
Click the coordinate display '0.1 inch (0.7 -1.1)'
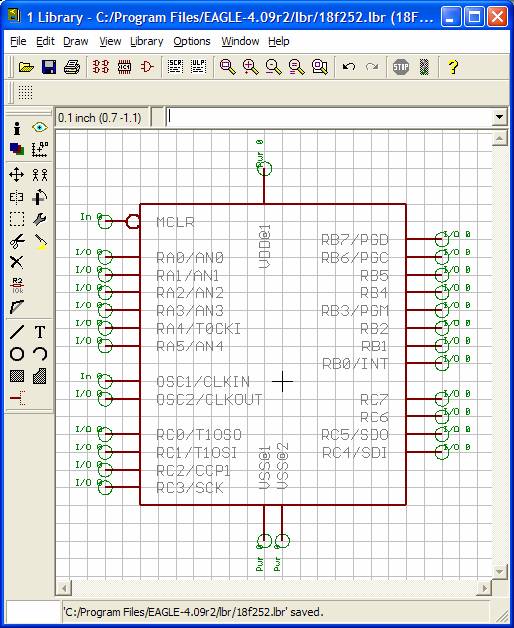[x=102, y=118]
